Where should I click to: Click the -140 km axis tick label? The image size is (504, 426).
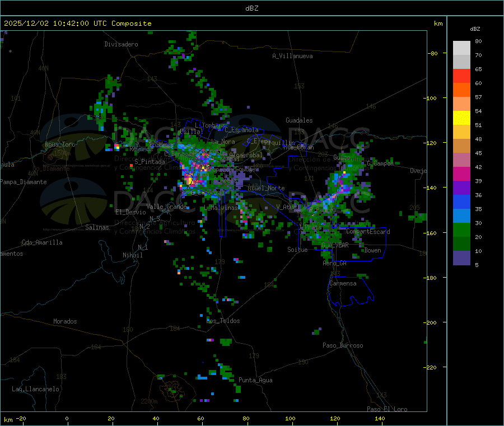pos(430,188)
